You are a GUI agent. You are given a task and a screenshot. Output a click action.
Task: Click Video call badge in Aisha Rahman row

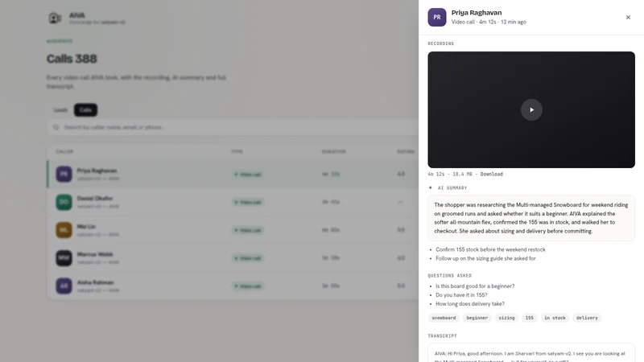click(248, 286)
